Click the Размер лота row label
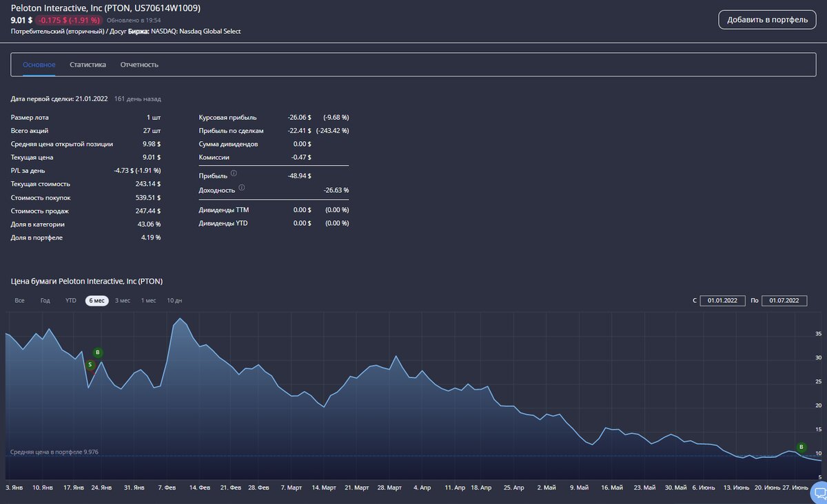The height and width of the screenshot is (504, 827). pyautogui.click(x=30, y=117)
